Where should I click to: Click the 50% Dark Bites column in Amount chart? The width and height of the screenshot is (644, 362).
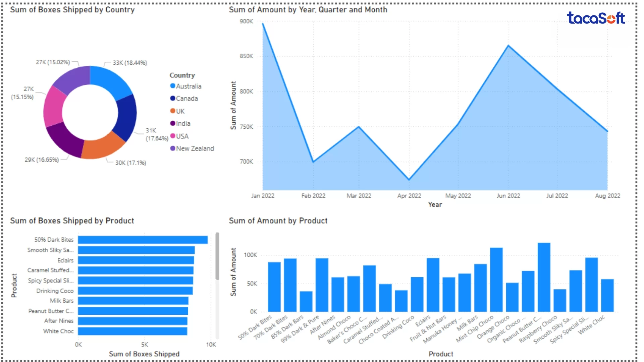(x=274, y=287)
